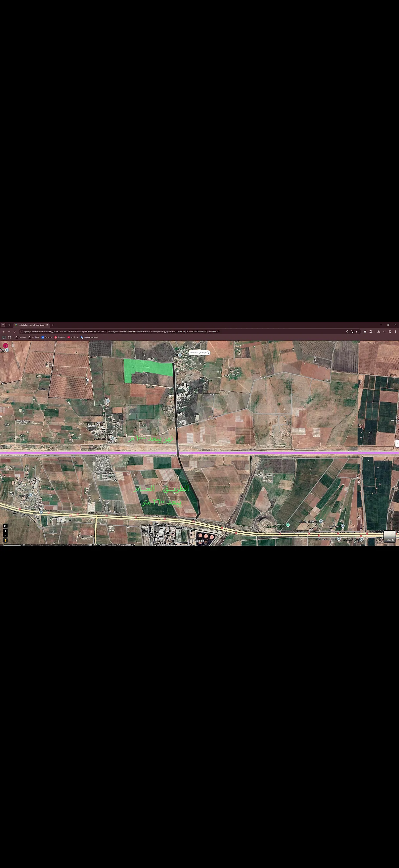Click the map scale bar 200 m
399x868 pixels.
[15, 545]
